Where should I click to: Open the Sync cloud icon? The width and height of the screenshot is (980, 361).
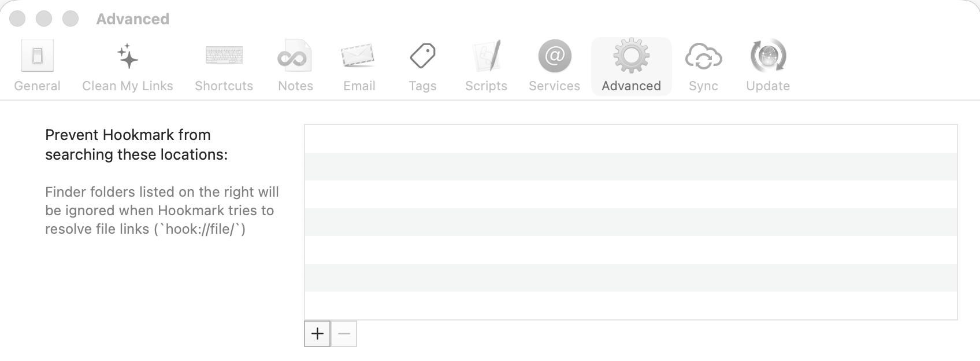pos(703,56)
